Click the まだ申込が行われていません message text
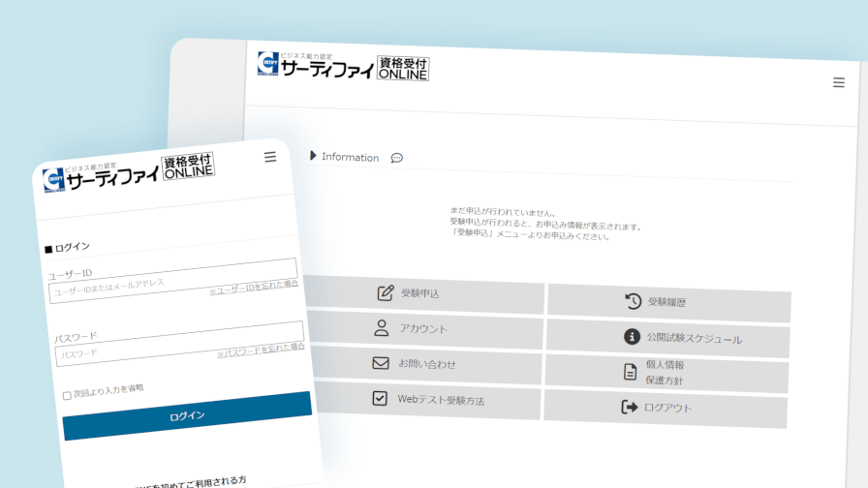868x488 pixels. [x=503, y=212]
